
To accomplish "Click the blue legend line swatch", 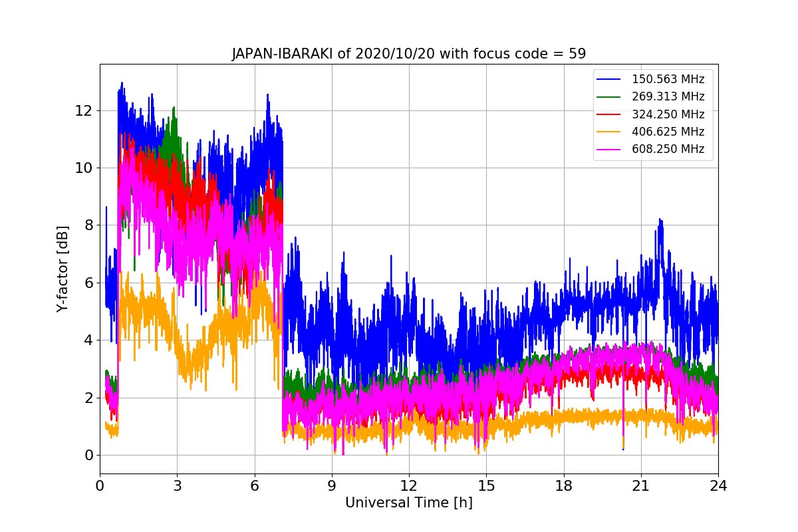I will click(x=608, y=80).
